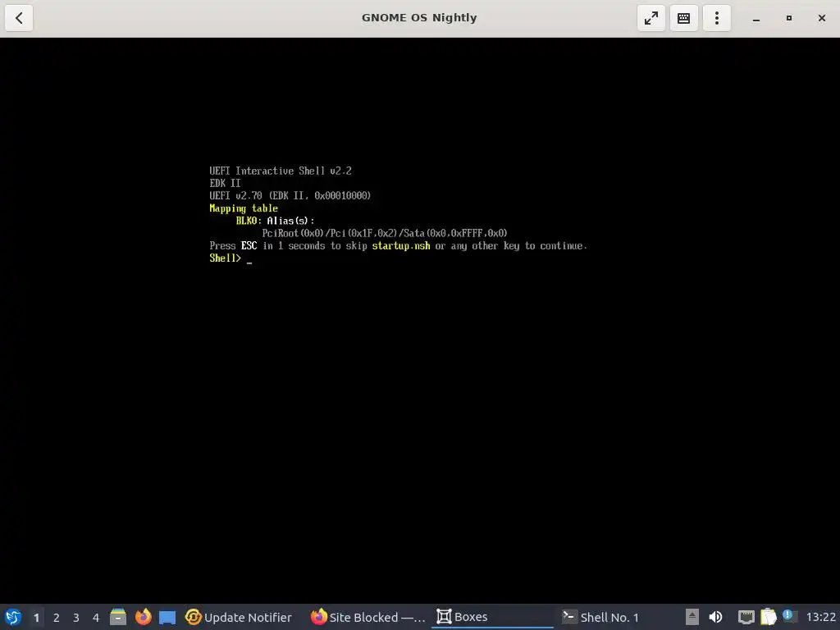The image size is (840, 630).
Task: Select the Boxes taskbar entry
Action: (492, 617)
